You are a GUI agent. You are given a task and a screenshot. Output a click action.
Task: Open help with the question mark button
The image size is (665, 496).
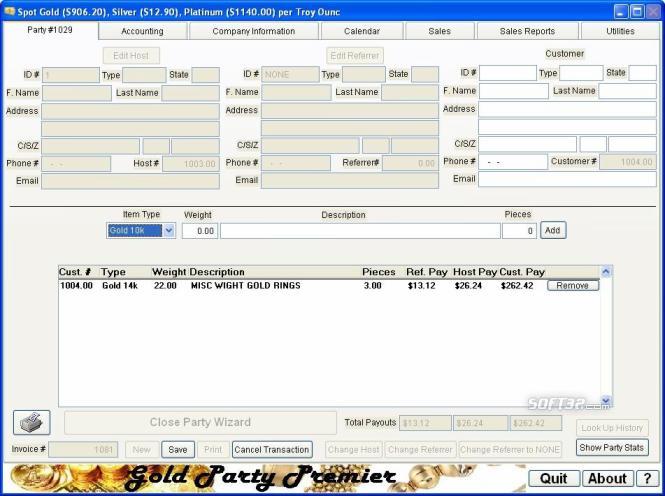click(x=647, y=479)
